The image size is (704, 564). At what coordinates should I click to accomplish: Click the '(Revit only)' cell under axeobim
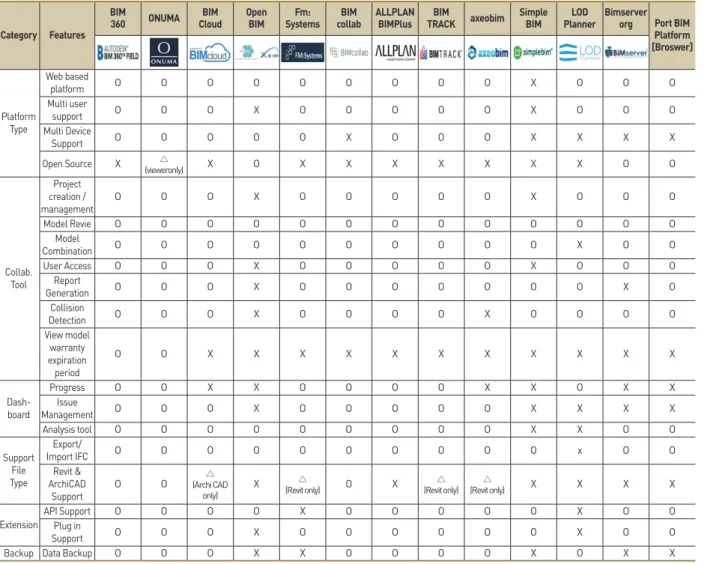point(488,485)
